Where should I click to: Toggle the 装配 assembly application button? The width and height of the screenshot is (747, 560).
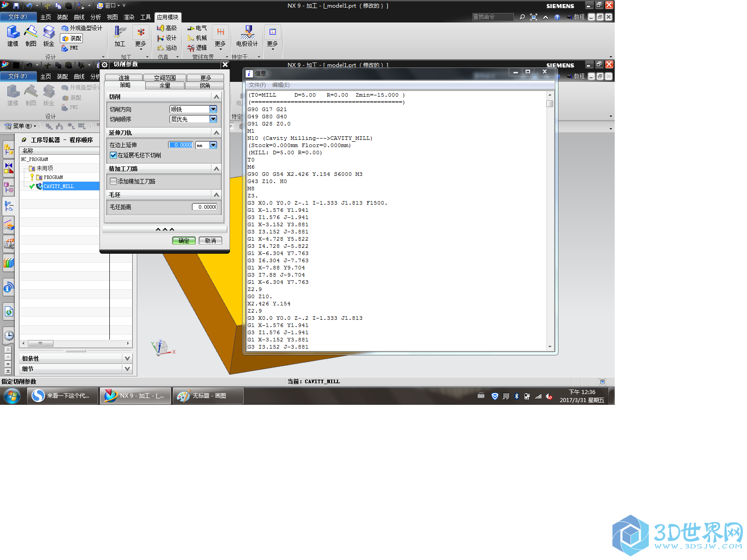[x=72, y=38]
